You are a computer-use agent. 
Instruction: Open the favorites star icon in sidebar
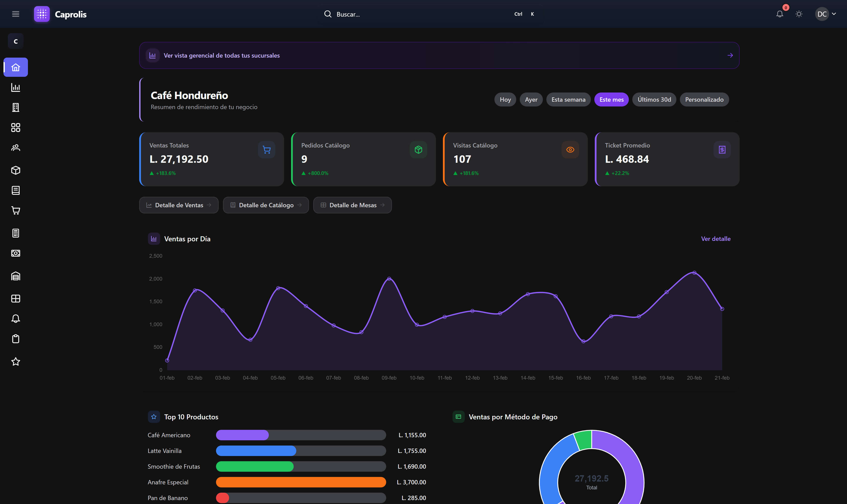click(16, 361)
